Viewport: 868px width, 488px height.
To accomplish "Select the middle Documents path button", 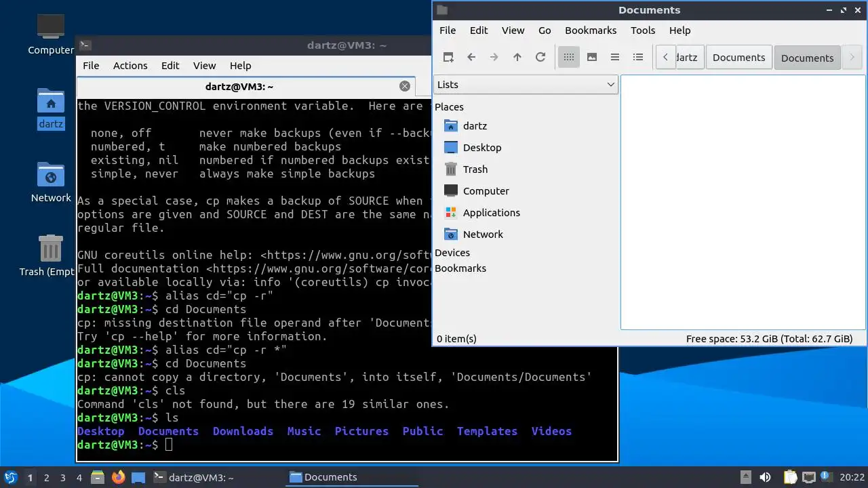I will 739,58.
